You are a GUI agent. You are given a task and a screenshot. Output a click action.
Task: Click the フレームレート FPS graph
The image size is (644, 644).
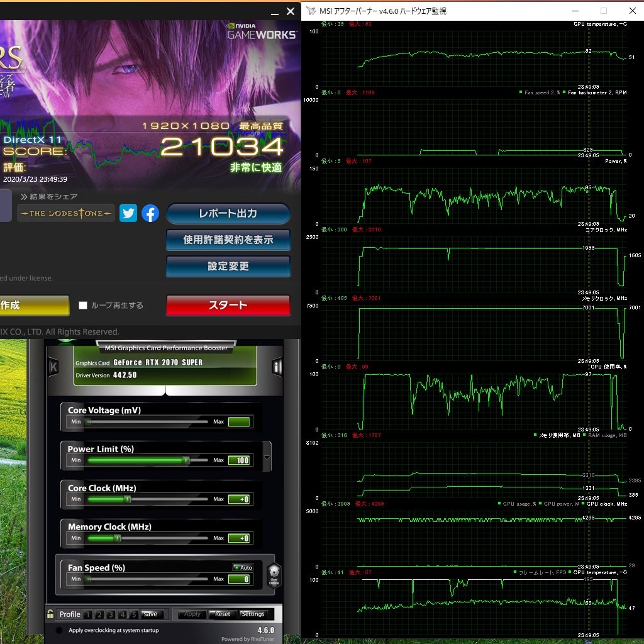[474, 608]
